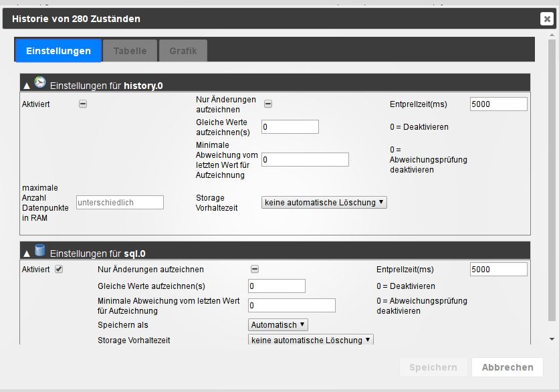Viewport: 559px width, 392px height.
Task: Click the maximale Anzahl Datenpunkte field
Action: coord(120,202)
